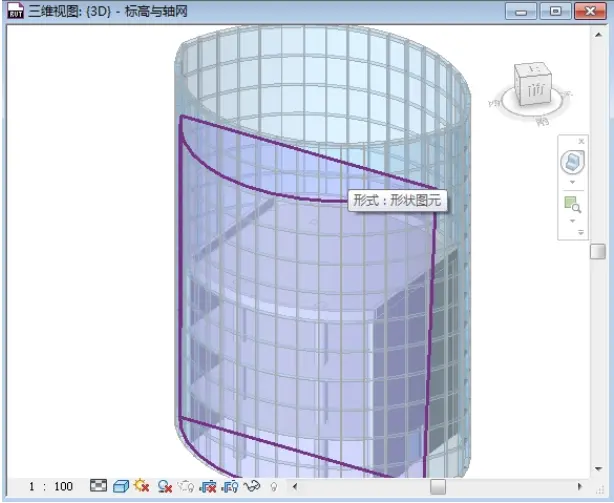Screen dimensions: 614x503
Task: Open the view scale 1 : 100 selector
Action: [51, 487]
